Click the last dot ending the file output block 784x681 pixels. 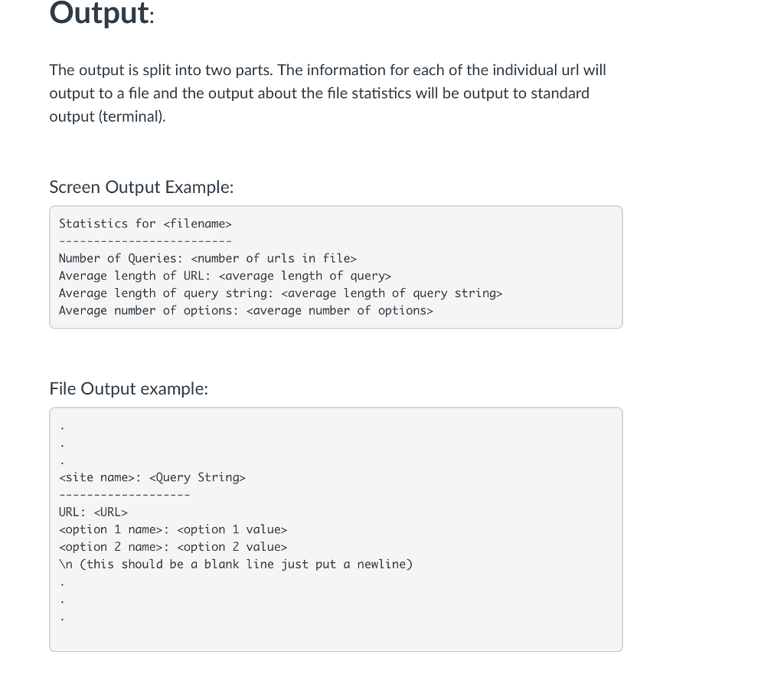[62, 617]
